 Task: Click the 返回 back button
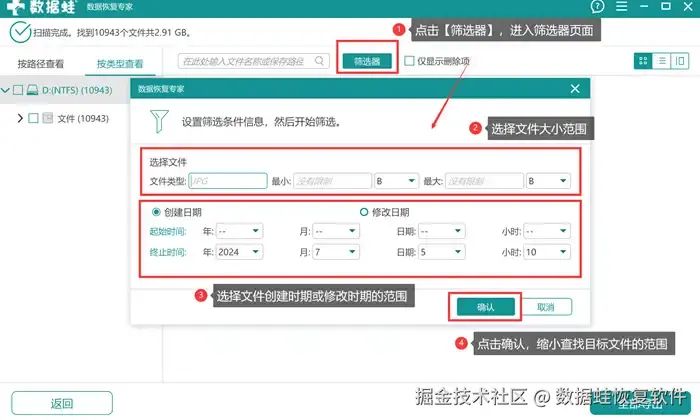(62, 403)
